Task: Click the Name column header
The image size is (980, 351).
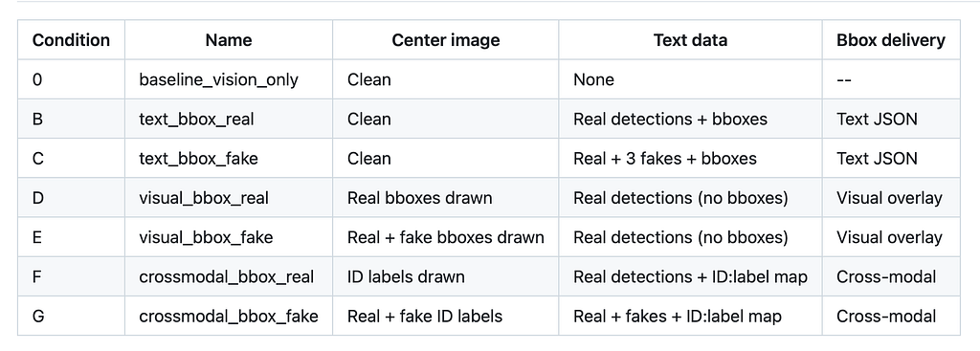Action: tap(229, 40)
